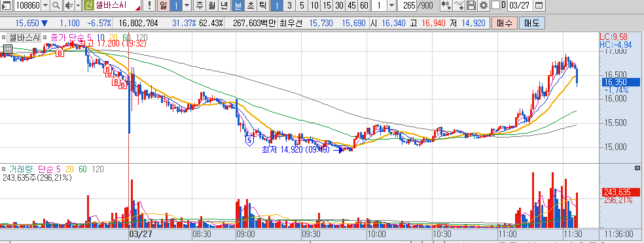Click the volume 16,802,784 value
Viewport: 644px width, 243px height.
point(138,23)
